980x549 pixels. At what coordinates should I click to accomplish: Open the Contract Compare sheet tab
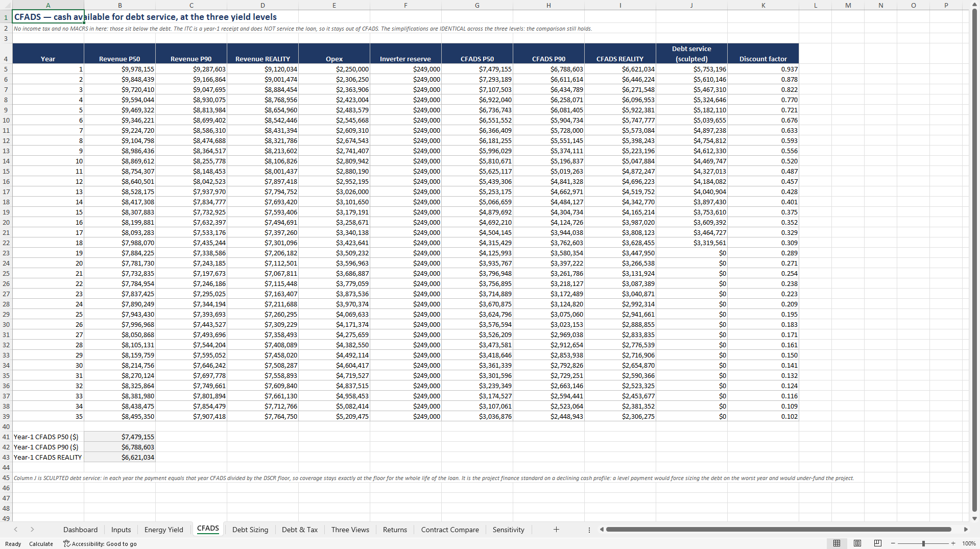click(x=450, y=530)
